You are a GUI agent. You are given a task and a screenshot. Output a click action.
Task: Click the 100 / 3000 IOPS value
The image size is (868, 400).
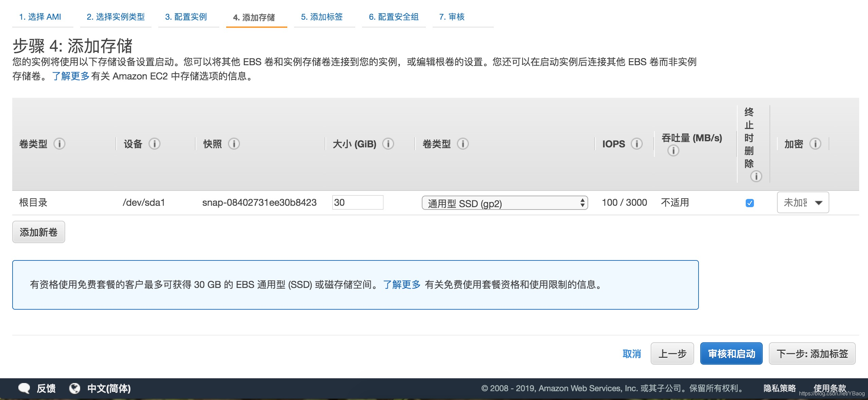click(624, 202)
